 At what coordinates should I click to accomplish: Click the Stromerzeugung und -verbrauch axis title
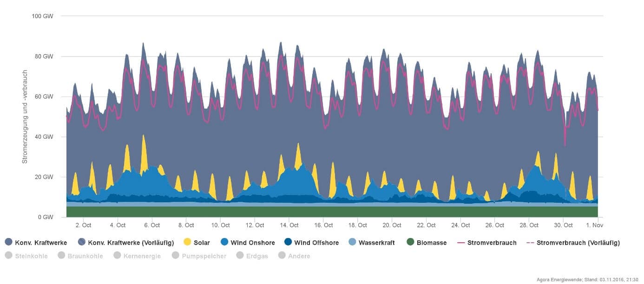pos(25,117)
